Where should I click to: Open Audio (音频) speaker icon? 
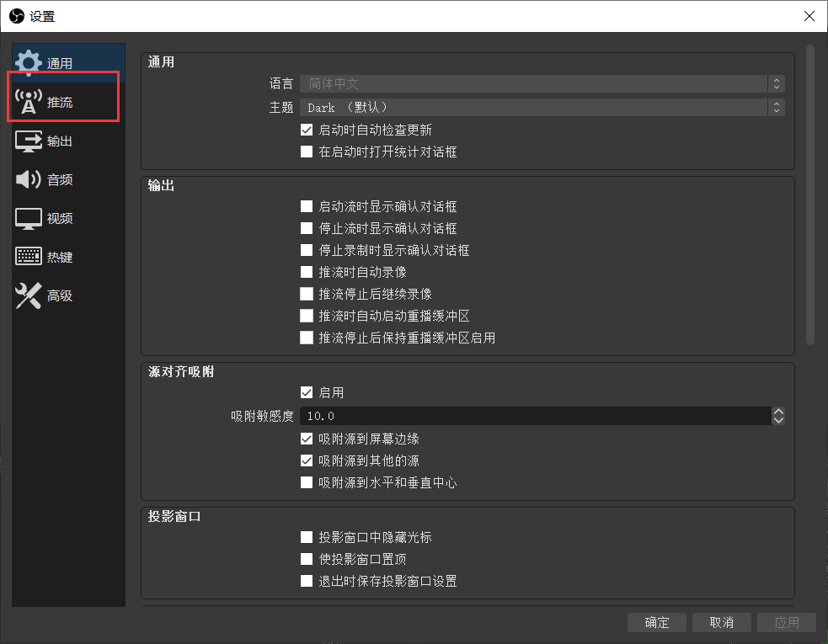(28, 179)
